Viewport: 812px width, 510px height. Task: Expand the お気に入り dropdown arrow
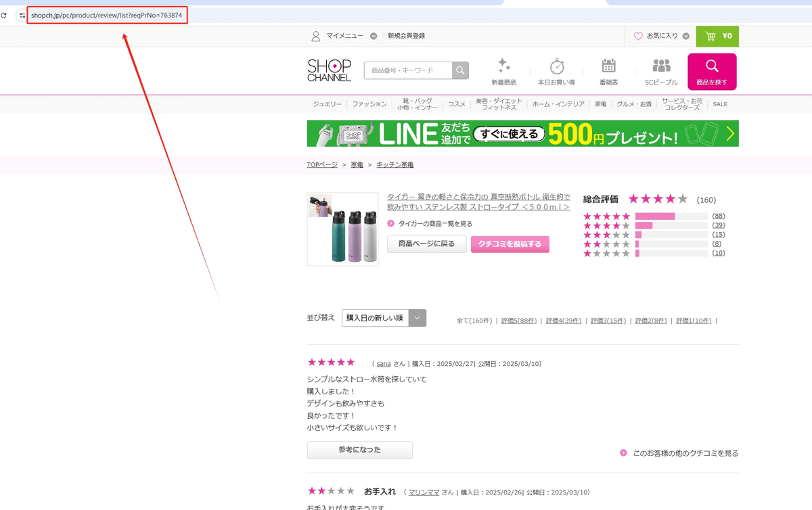click(686, 37)
